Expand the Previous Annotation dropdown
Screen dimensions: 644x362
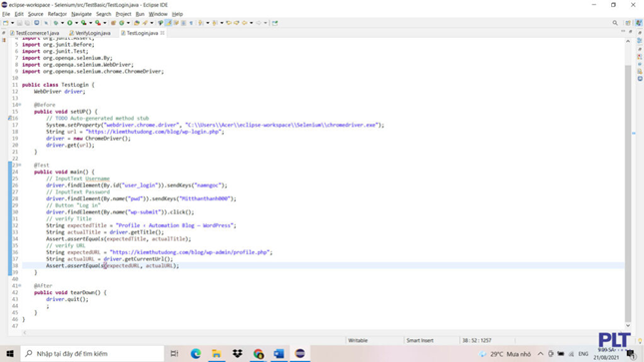click(222, 23)
